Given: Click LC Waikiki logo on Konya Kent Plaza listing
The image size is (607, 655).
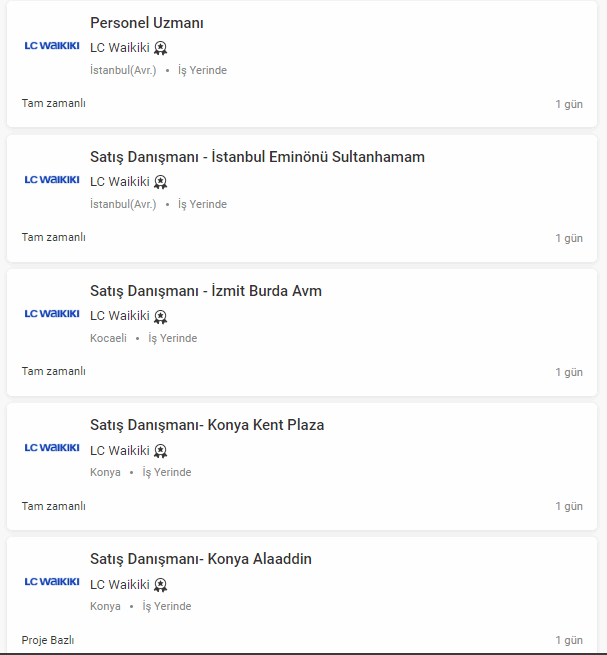Looking at the screenshot, I should click(52, 448).
